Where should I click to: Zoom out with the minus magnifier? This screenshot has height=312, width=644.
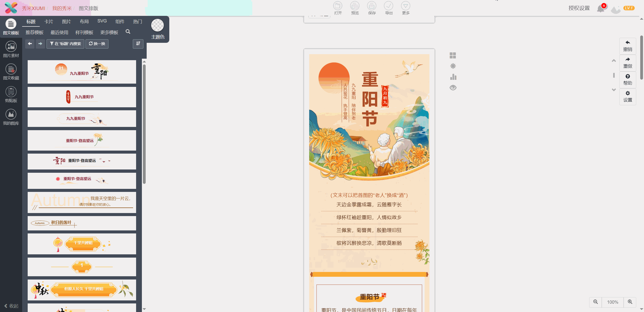(x=595, y=302)
